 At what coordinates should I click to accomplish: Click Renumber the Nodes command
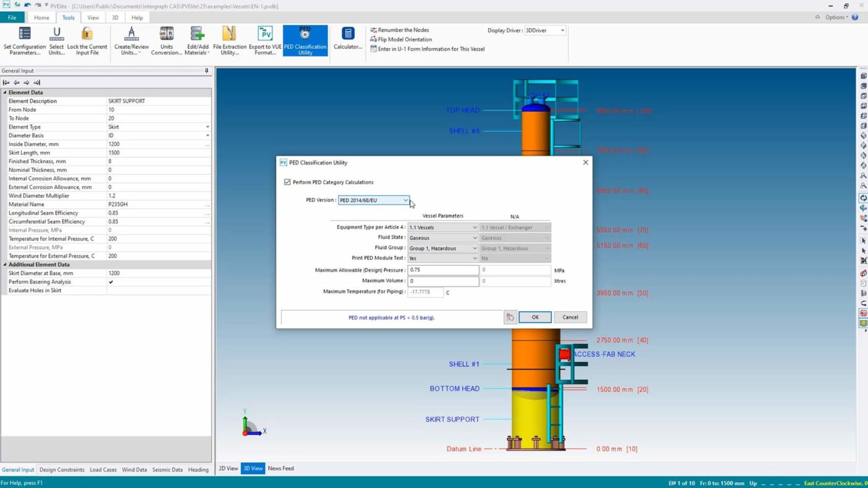click(x=403, y=30)
